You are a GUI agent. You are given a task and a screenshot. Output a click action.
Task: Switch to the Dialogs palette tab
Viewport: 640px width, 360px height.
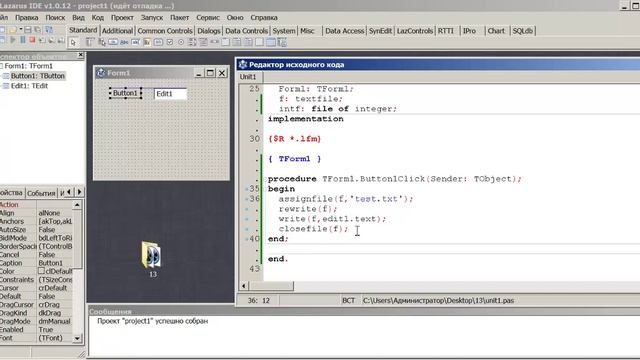209,31
